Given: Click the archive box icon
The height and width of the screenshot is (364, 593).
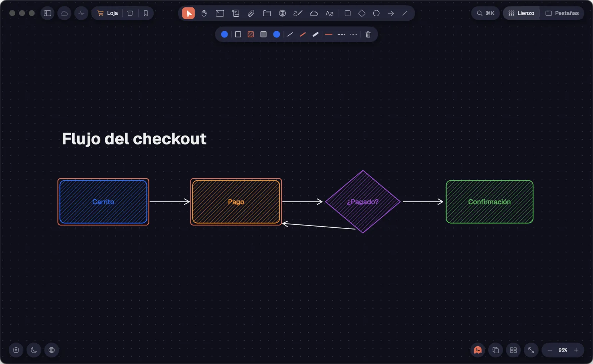Looking at the screenshot, I should click(x=130, y=13).
